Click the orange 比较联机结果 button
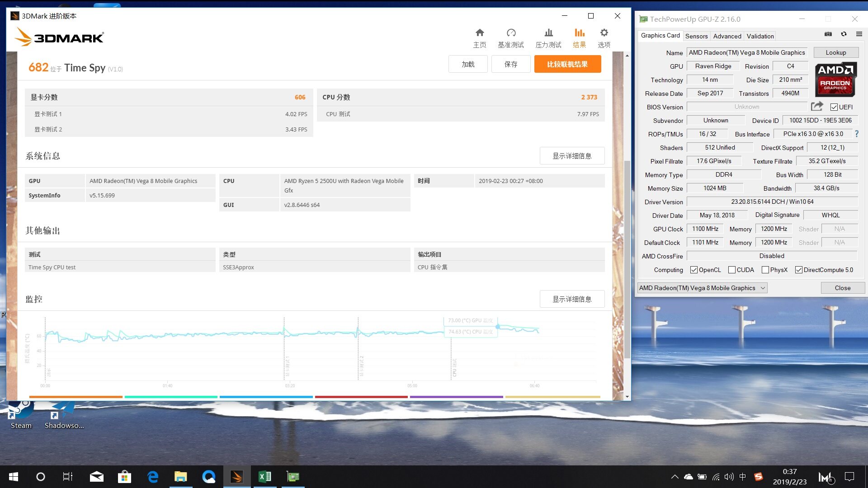The image size is (868, 488). click(x=567, y=64)
